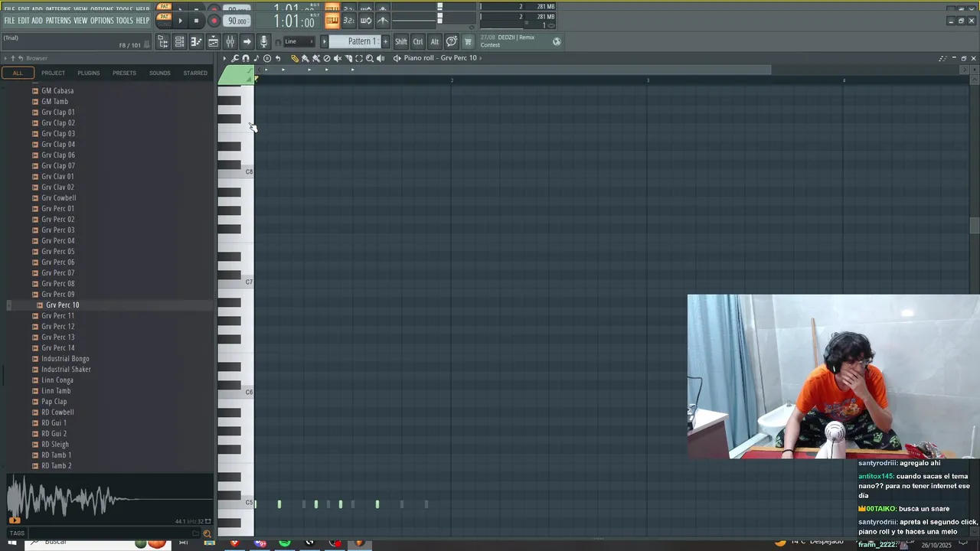The image size is (980, 551).
Task: Click the browser search magnifier icon
Action: (207, 533)
